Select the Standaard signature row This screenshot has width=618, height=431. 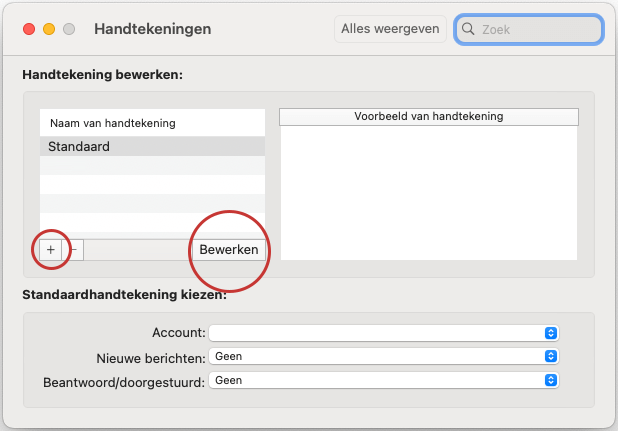(x=152, y=146)
